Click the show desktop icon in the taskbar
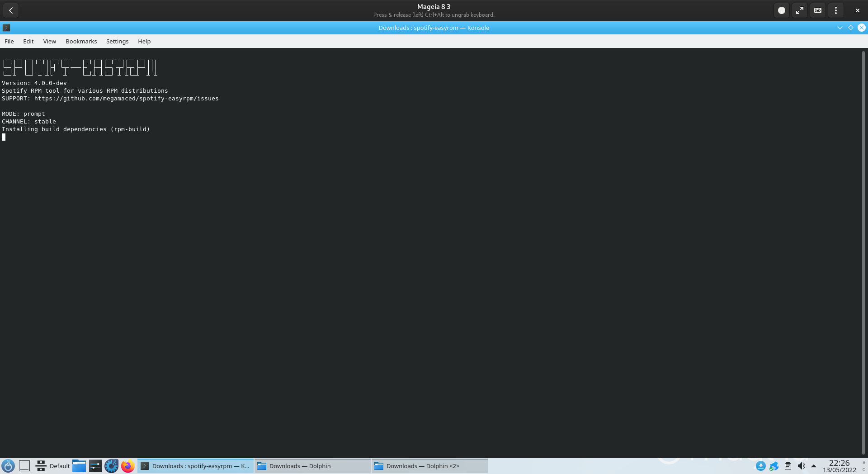The width and height of the screenshot is (868, 474). [x=24, y=466]
